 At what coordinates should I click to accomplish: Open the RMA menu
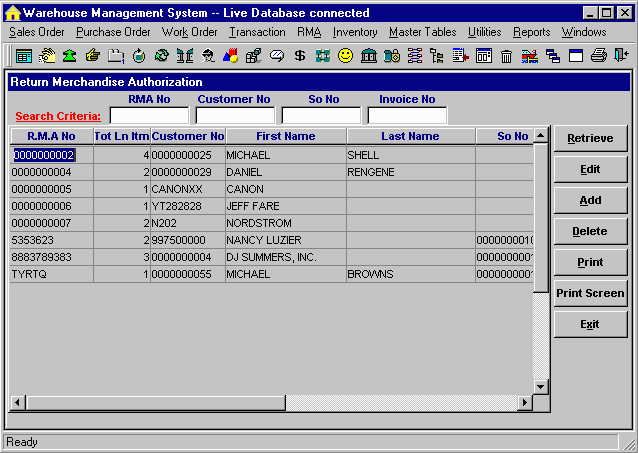pyautogui.click(x=309, y=32)
